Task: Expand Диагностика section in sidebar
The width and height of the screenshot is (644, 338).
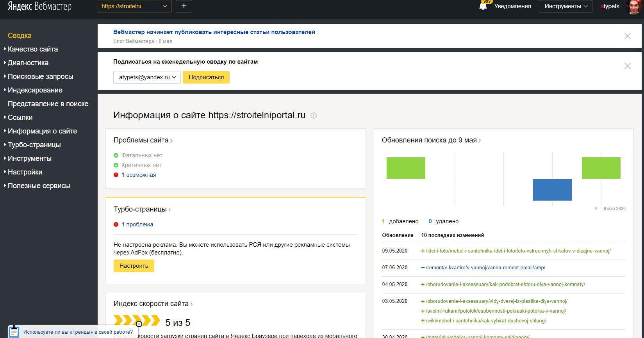Action: click(28, 63)
